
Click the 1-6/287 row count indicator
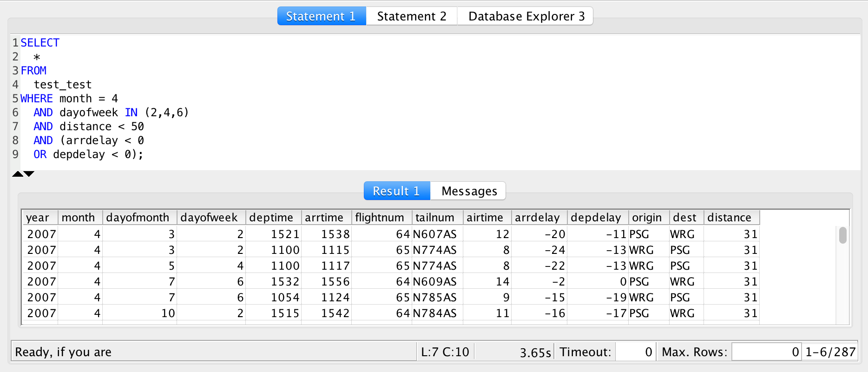[830, 352]
